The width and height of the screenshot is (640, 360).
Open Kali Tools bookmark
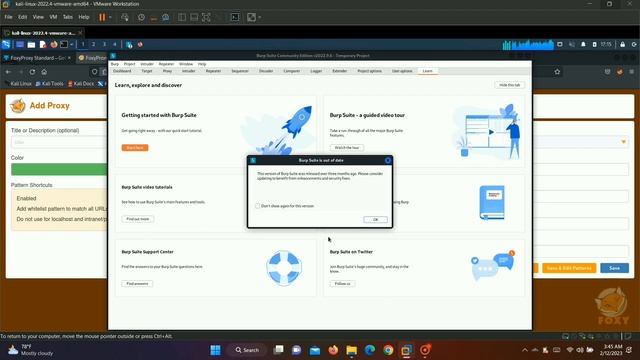tap(49, 84)
